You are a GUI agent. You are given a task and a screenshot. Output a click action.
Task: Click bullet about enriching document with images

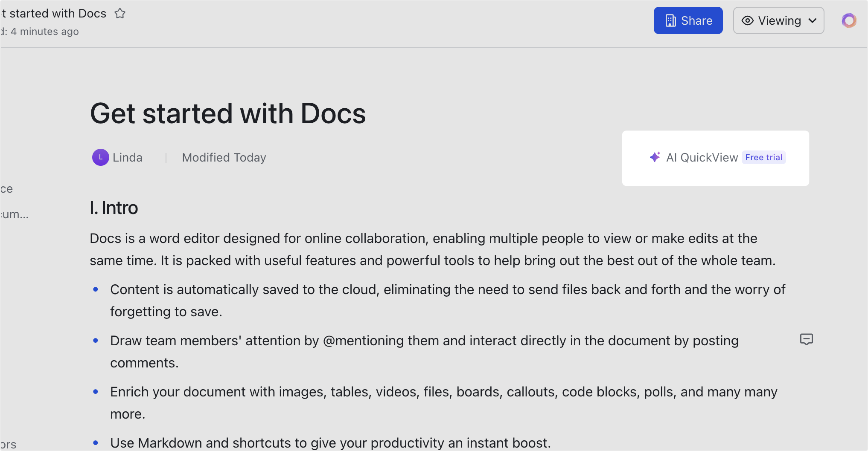point(443,403)
